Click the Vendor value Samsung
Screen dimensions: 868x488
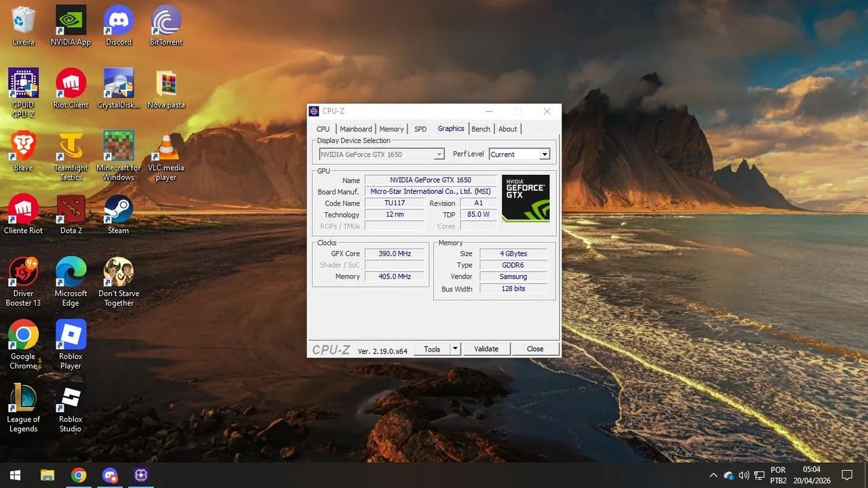[x=513, y=277]
